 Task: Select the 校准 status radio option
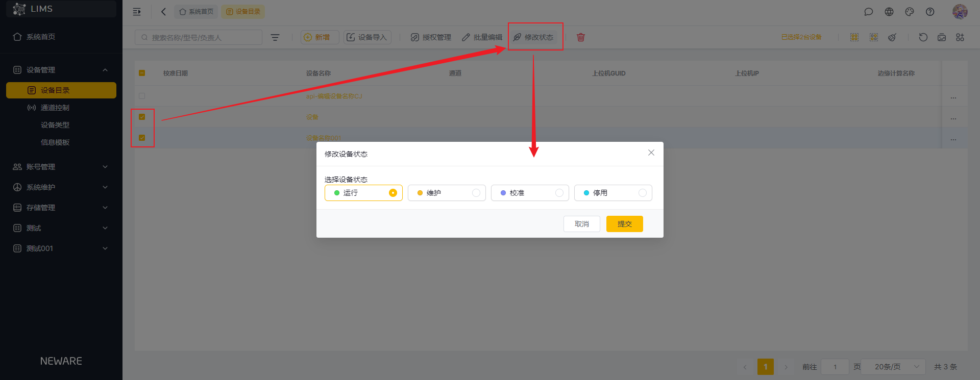[x=530, y=193]
